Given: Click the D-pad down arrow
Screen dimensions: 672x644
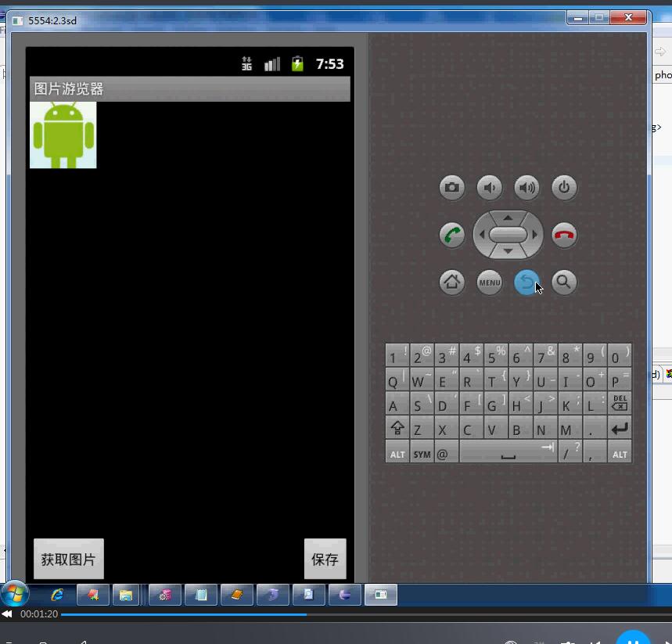Looking at the screenshot, I should click(x=508, y=252).
